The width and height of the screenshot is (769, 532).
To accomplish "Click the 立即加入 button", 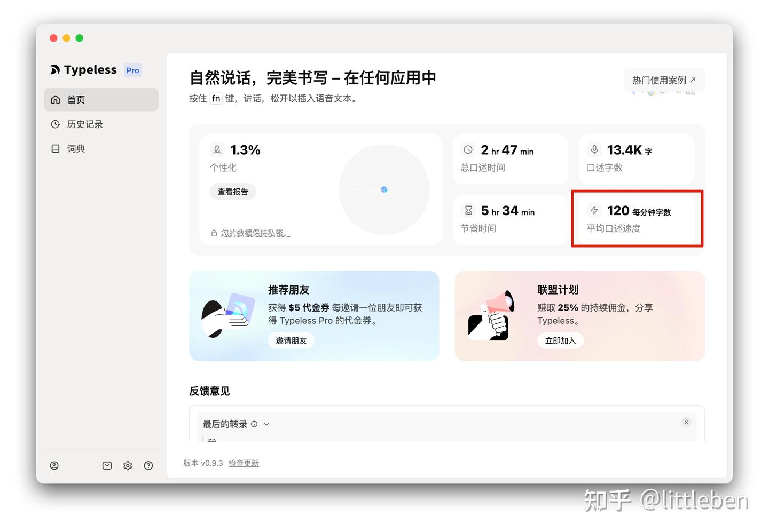I will 560,340.
